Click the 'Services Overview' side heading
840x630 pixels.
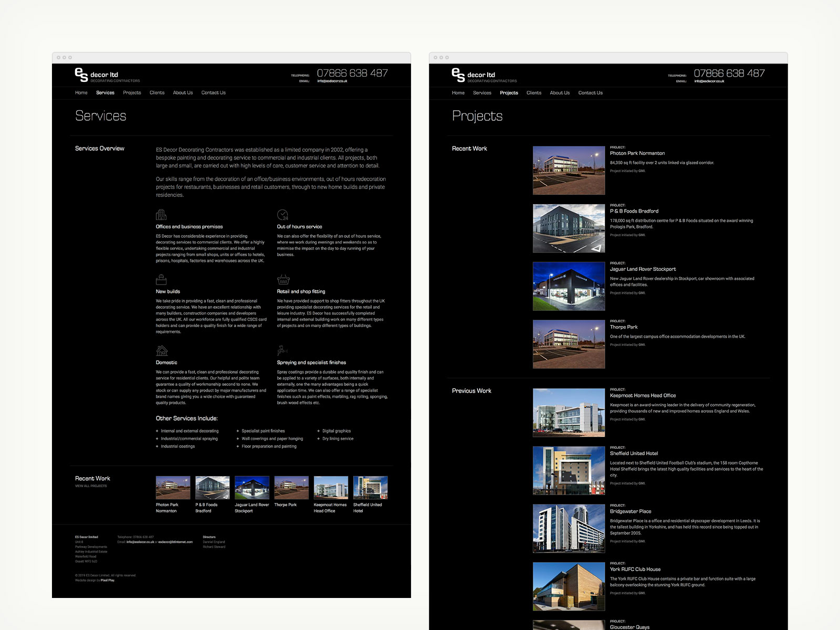[x=100, y=149]
